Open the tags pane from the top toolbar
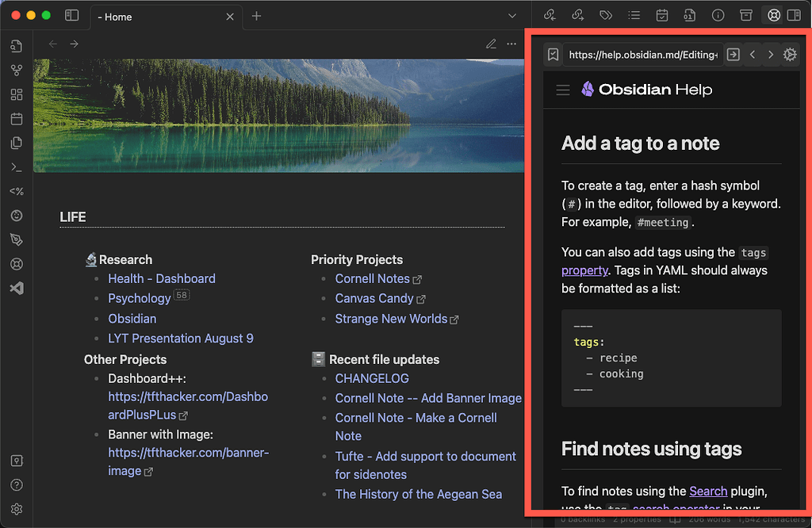 [606, 15]
